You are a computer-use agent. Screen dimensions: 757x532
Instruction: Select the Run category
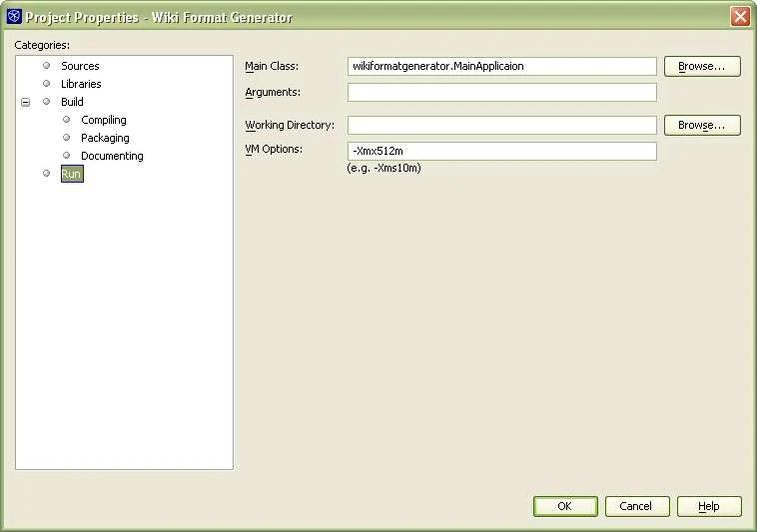click(72, 174)
